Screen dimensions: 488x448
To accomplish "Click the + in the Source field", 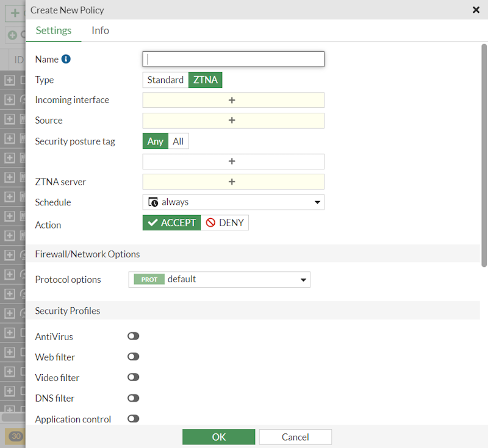I will (x=233, y=120).
